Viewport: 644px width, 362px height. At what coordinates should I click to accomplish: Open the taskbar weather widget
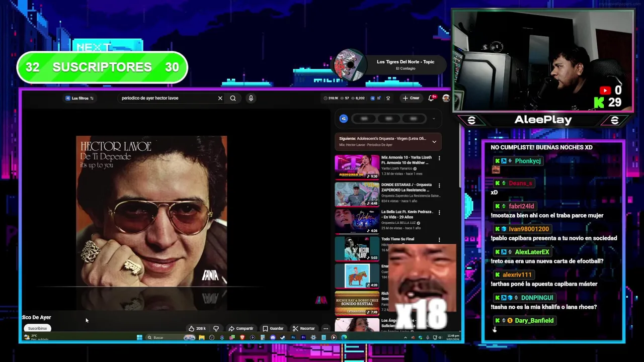coord(36,337)
